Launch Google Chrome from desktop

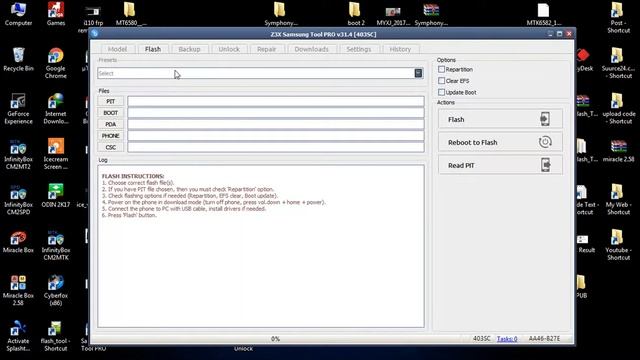click(x=56, y=63)
